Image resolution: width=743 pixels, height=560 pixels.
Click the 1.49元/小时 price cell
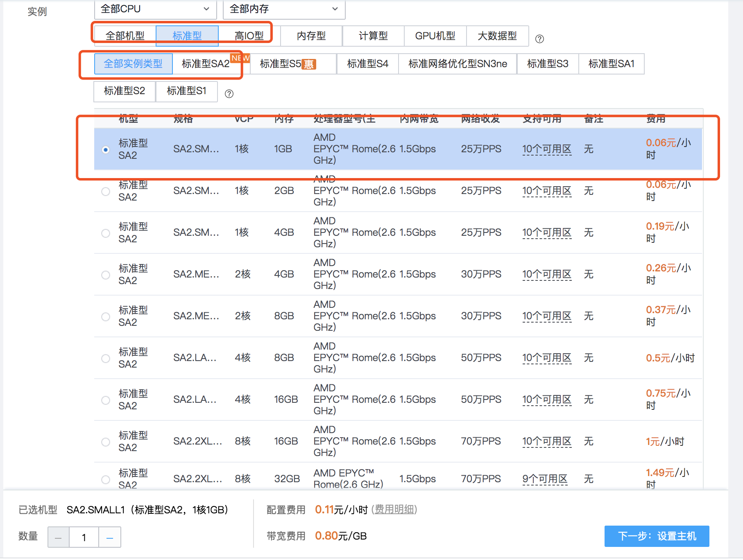tap(668, 479)
